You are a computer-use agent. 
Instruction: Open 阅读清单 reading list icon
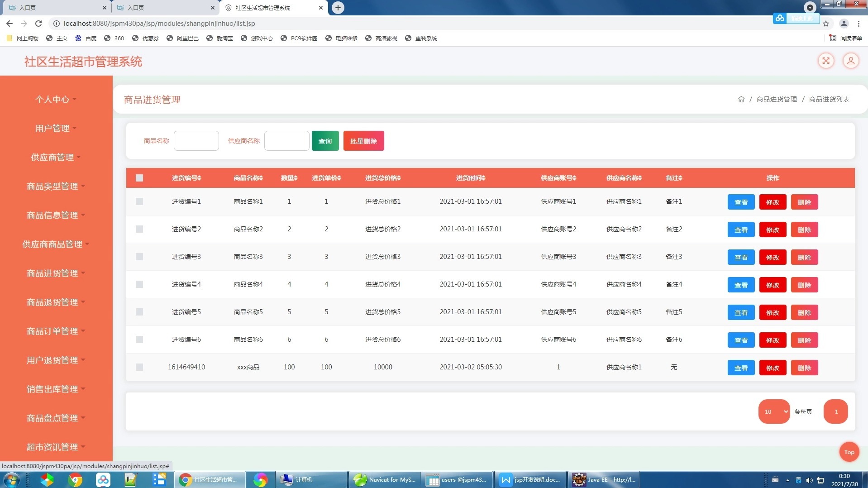tap(845, 38)
